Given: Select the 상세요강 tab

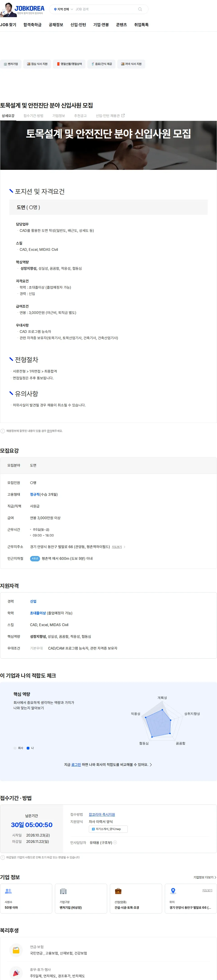Looking at the screenshot, I should pos(8,116).
